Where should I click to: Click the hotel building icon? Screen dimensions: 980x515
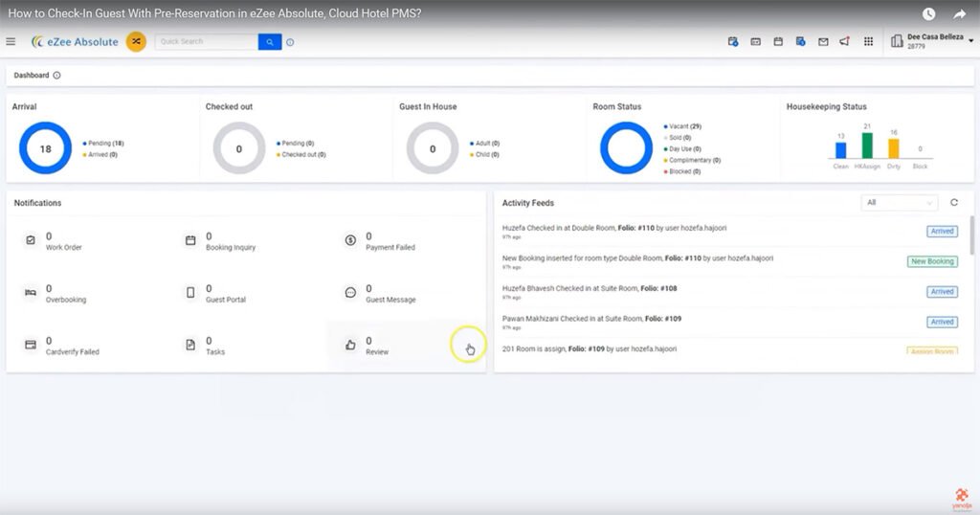click(x=897, y=41)
